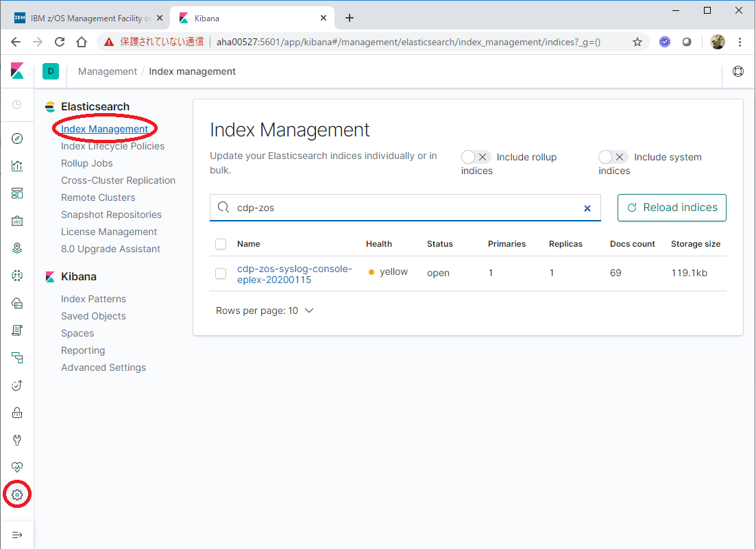Expand the sidebar navigation menu
Image resolution: width=756 pixels, height=549 pixels.
17,535
